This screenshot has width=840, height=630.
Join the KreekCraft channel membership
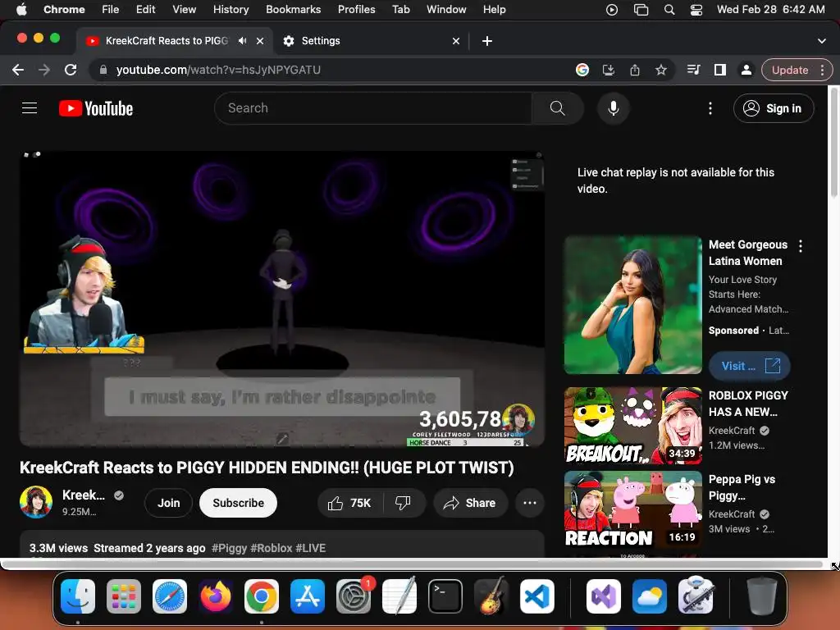pos(168,503)
